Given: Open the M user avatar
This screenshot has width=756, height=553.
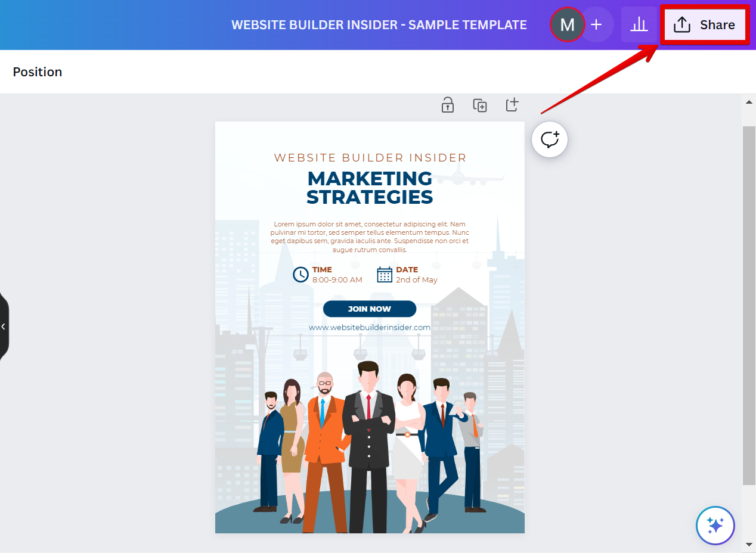Looking at the screenshot, I should click(567, 25).
